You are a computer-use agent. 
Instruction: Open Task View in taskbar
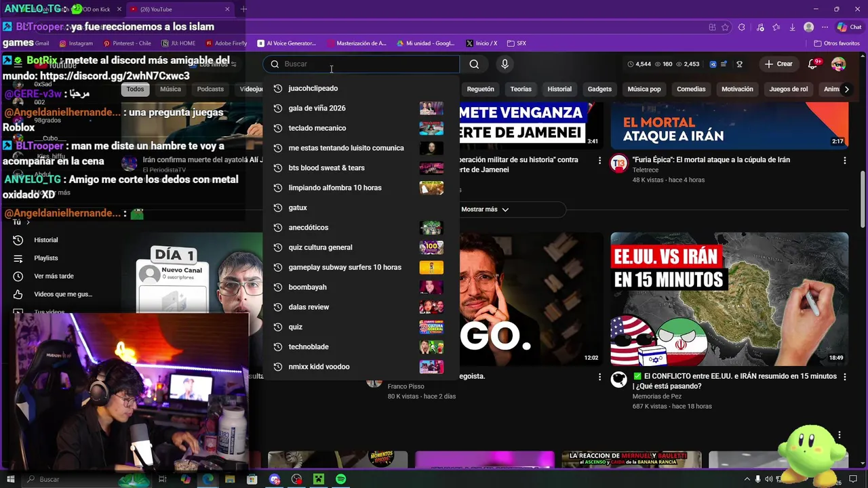click(163, 479)
